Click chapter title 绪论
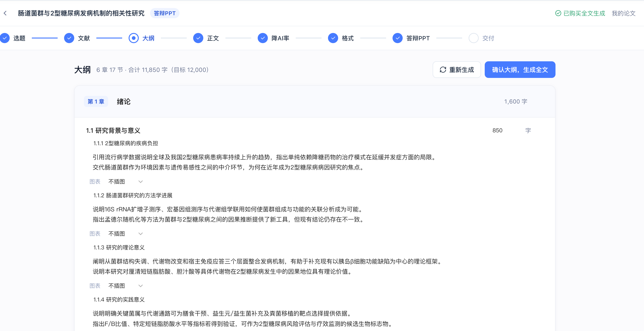 pos(124,101)
